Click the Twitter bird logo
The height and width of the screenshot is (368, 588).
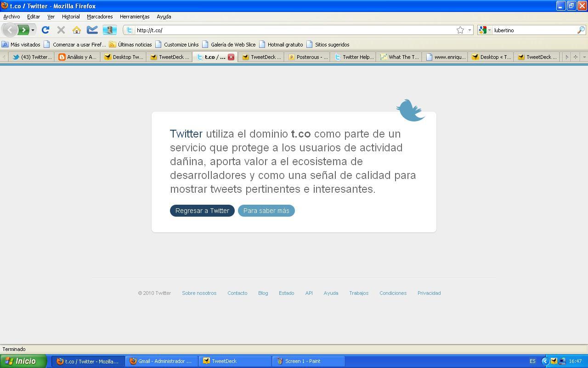click(x=411, y=110)
